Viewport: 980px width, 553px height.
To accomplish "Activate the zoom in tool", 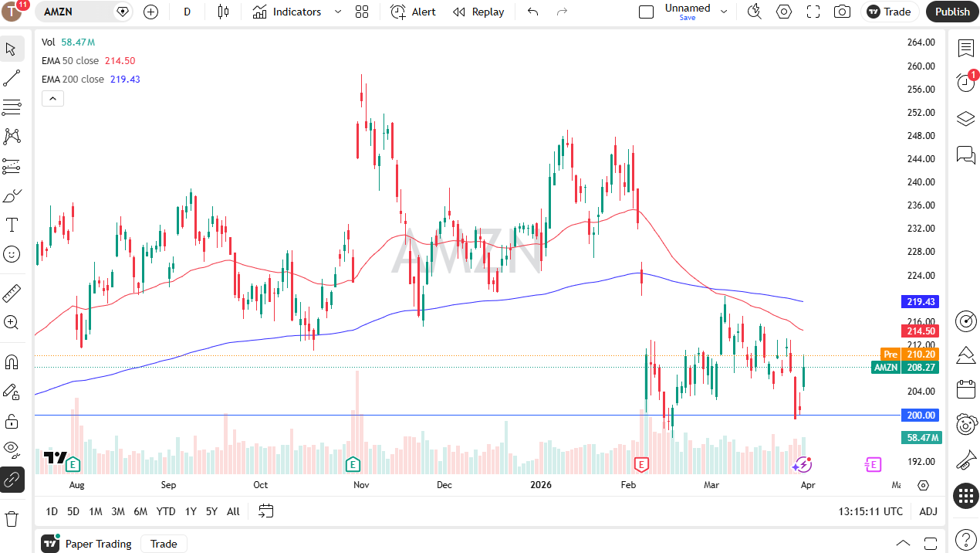I will [x=12, y=322].
